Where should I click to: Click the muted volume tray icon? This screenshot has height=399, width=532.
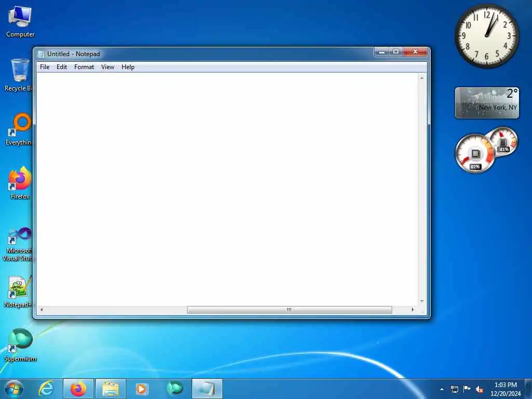point(480,390)
